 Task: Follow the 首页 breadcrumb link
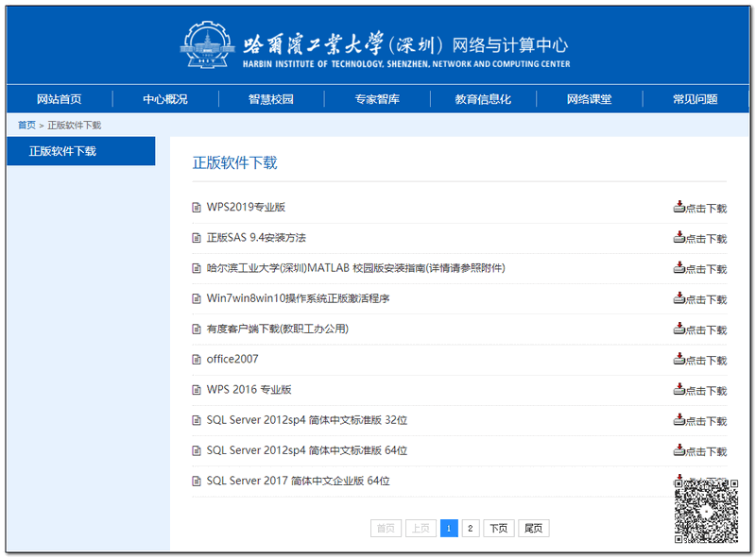27,126
